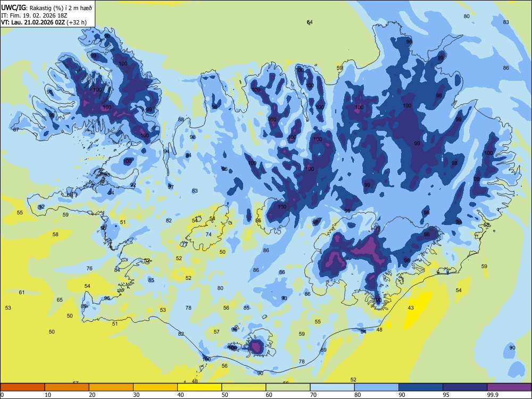Click the '65' humidity value in the southwest
The image size is (532, 399).
(x=60, y=300)
